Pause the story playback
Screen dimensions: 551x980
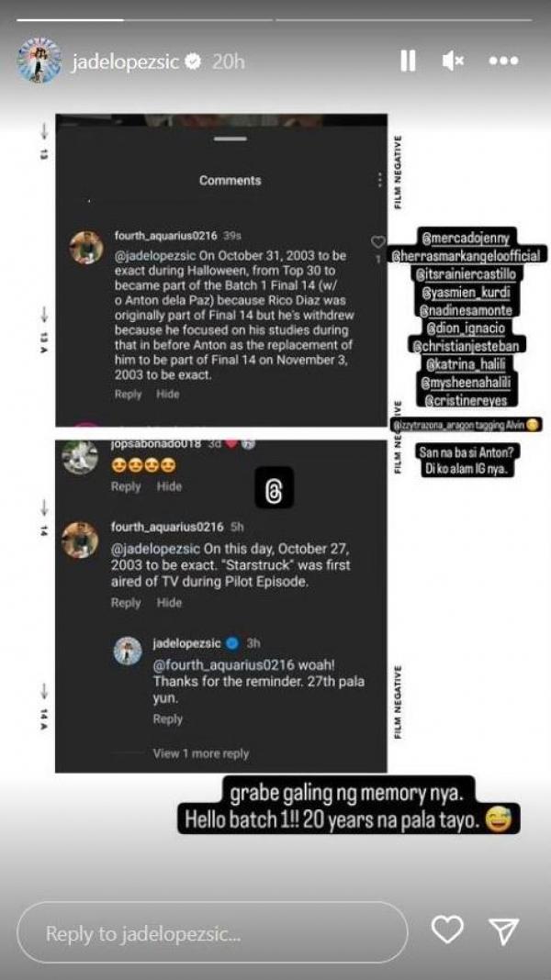point(408,61)
